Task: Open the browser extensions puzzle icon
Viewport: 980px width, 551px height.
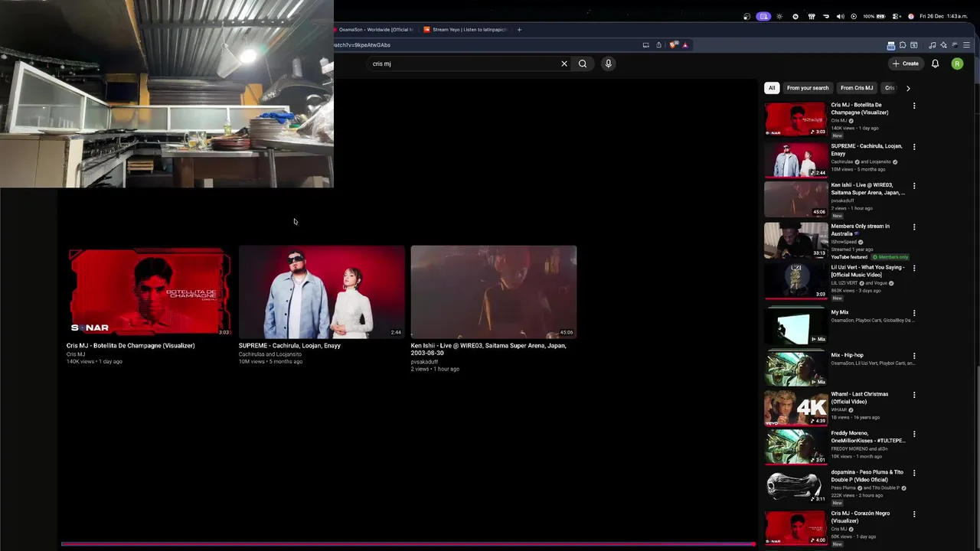Action: (903, 45)
